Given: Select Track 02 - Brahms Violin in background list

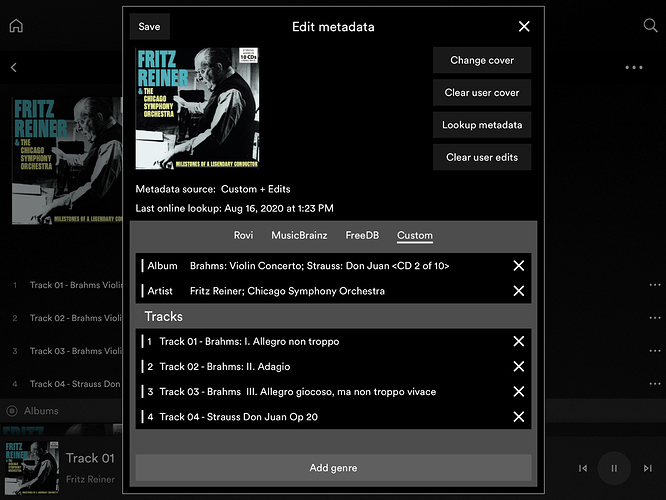Looking at the screenshot, I should [x=76, y=318].
